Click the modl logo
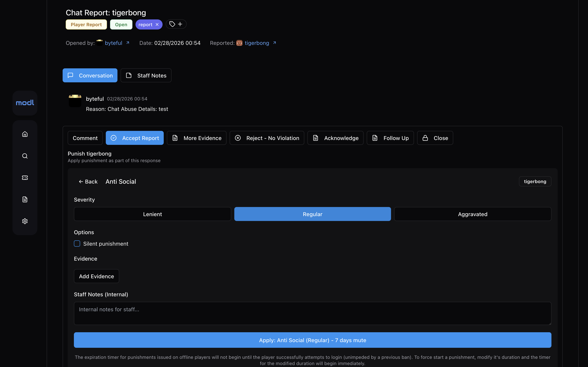Image resolution: width=588 pixels, height=367 pixels. click(x=25, y=103)
